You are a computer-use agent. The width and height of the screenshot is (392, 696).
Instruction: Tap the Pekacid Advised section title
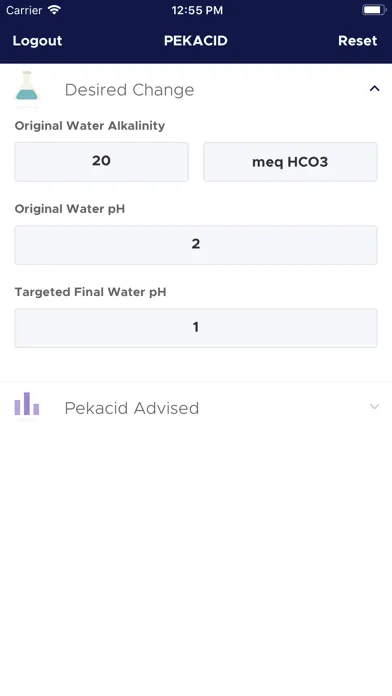[x=131, y=408]
